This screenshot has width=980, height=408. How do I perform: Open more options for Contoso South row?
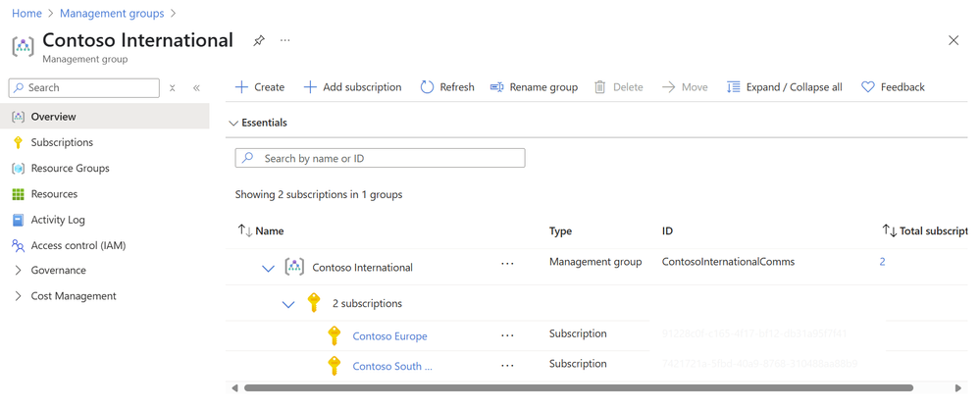(x=507, y=366)
